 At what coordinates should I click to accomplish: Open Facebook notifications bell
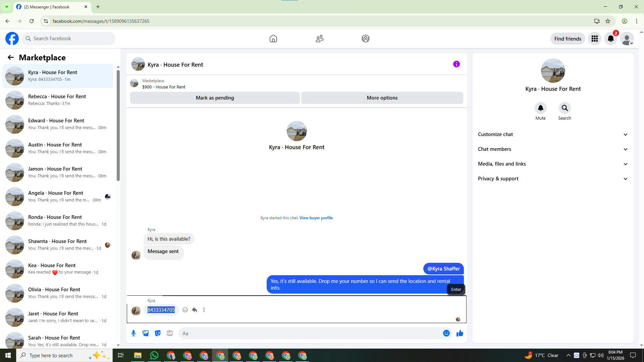[610, 39]
